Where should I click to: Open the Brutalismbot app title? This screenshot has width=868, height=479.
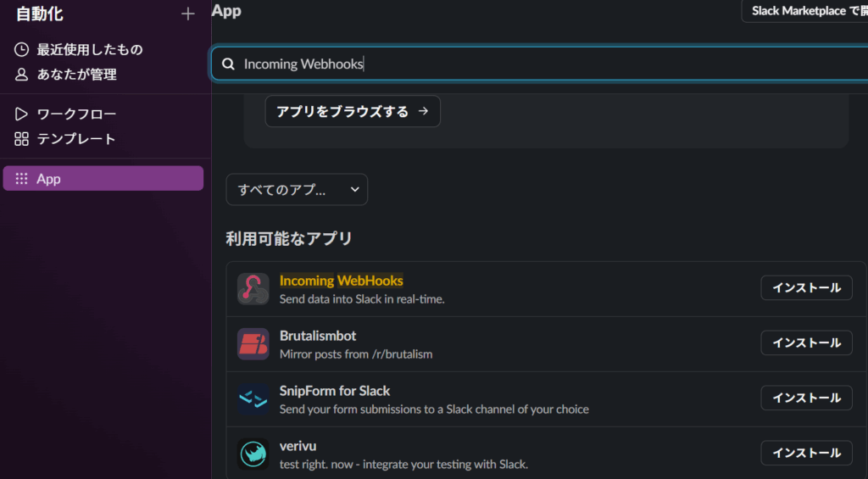pyautogui.click(x=318, y=336)
